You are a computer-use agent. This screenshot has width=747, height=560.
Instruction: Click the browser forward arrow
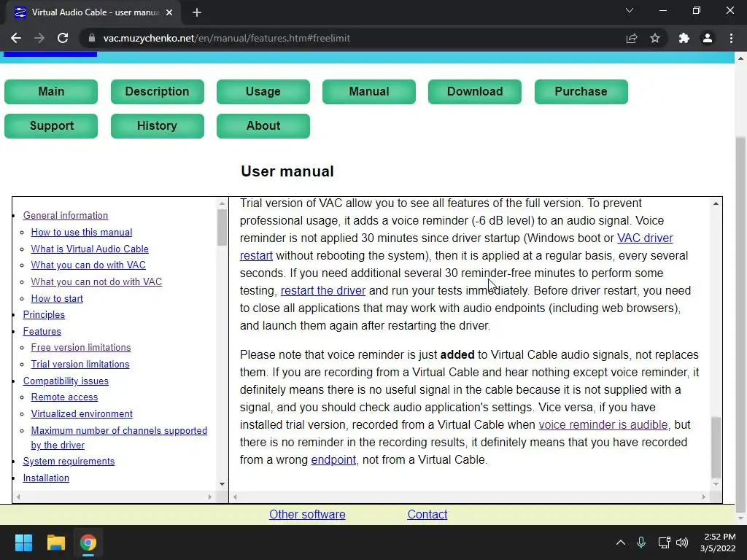[39, 38]
